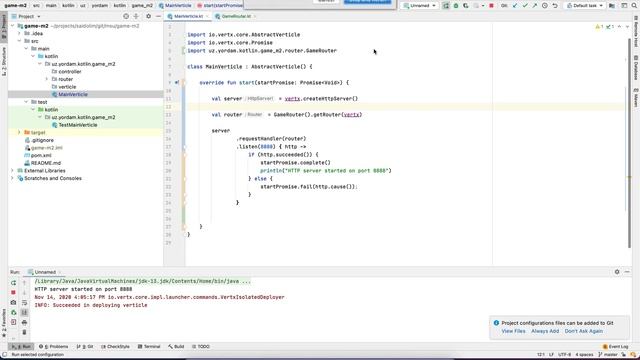Click the Run build icon in toolbar
The width and height of the screenshot is (640, 360).
click(446, 6)
